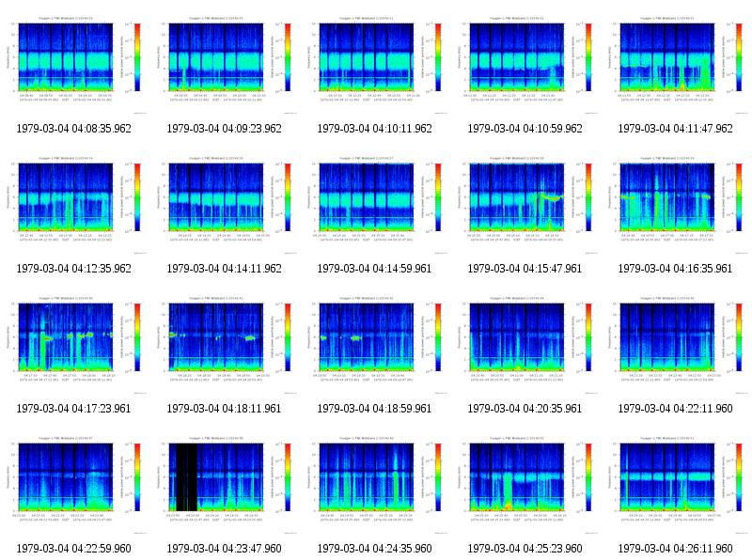
Task: Open spectrogram thumbnail for 04:26:11.960
Action: pyautogui.click(x=676, y=485)
